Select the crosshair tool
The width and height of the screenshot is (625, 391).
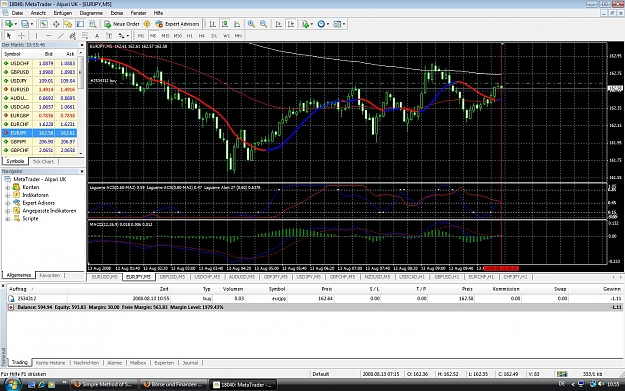click(22, 35)
